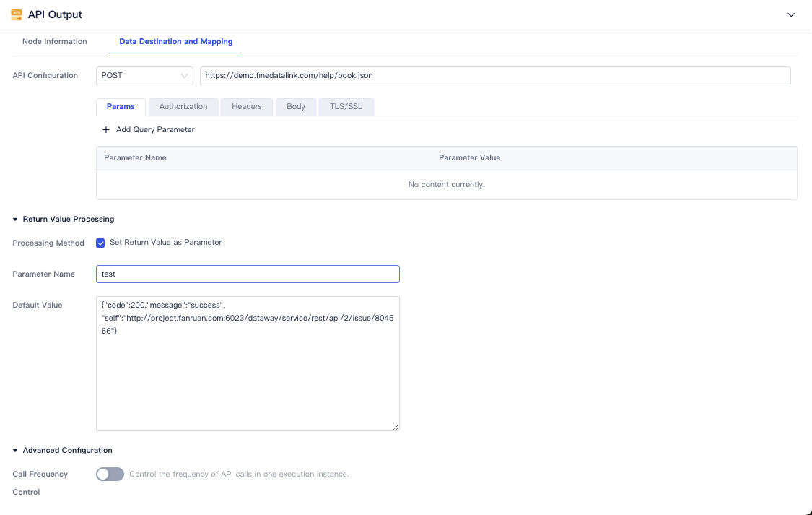Enable the Call Frequency Control toggle

pos(110,474)
